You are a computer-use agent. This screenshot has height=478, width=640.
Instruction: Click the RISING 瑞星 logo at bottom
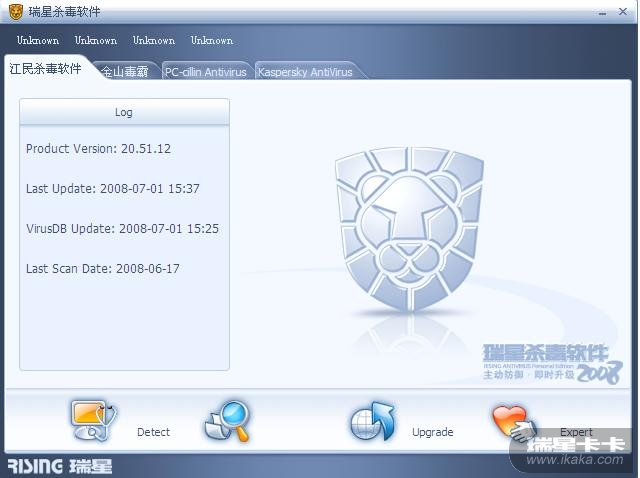(60, 466)
